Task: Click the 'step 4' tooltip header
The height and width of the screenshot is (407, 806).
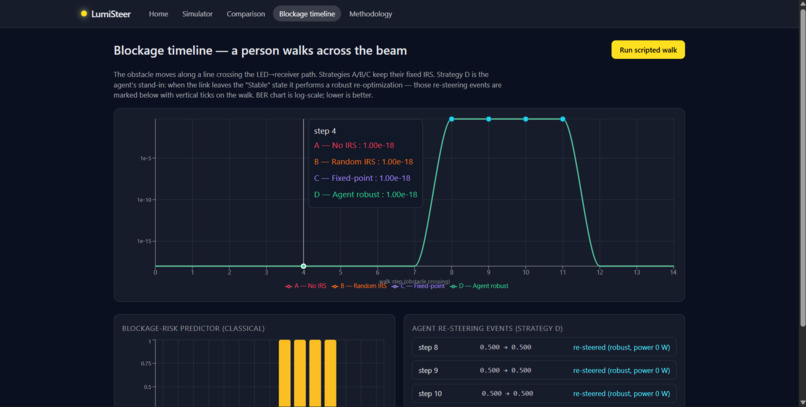Action: (325, 131)
